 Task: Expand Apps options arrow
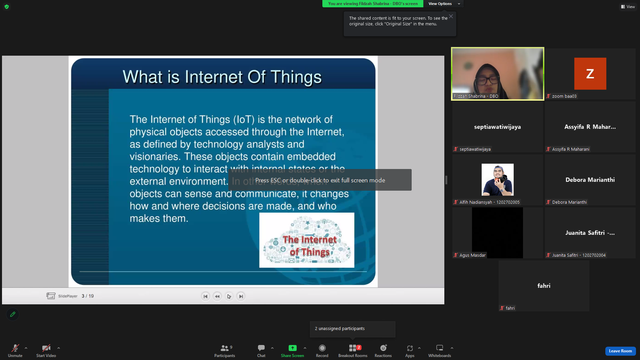[x=419, y=348]
